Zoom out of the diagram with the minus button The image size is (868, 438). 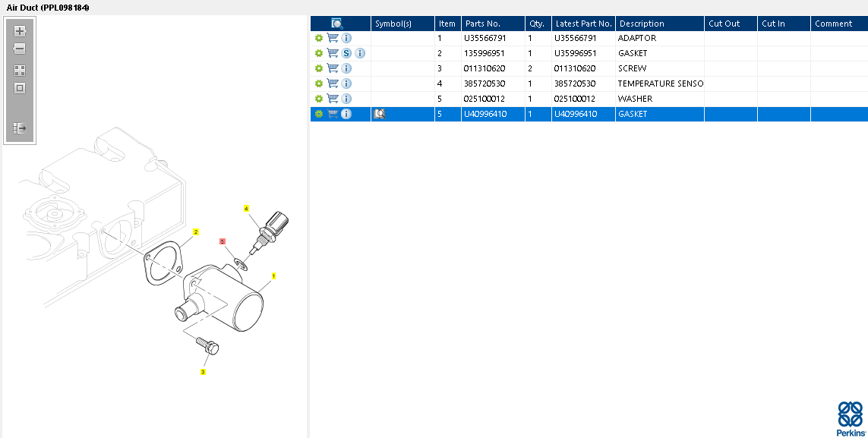(x=20, y=49)
